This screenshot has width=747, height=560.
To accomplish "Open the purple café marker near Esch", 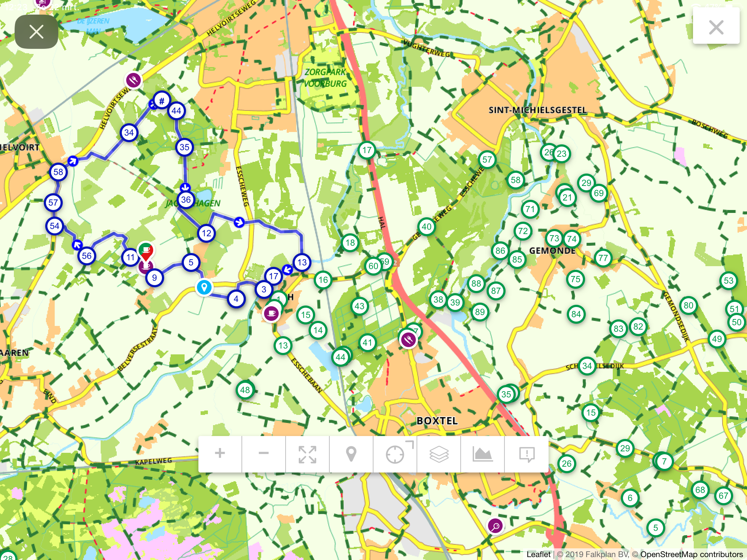I will [271, 313].
